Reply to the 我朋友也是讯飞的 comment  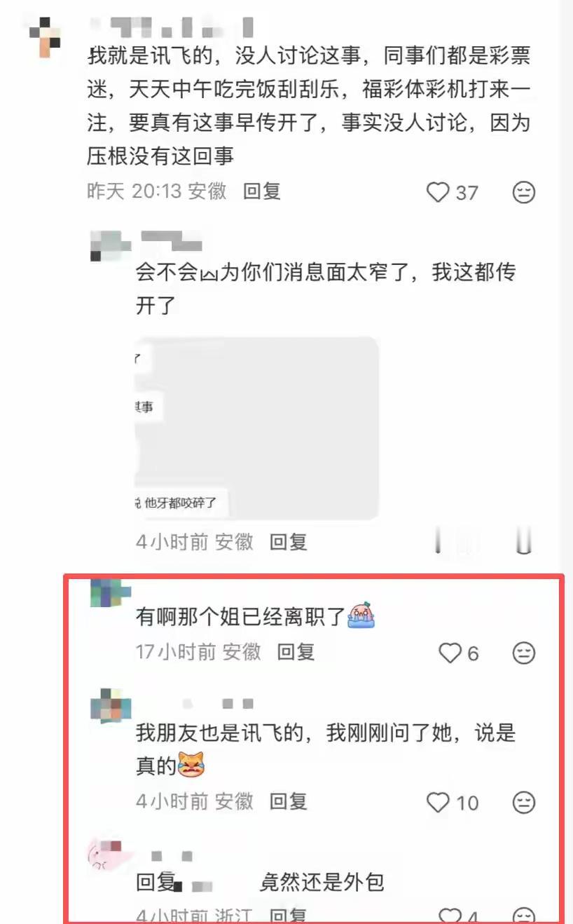coord(289,801)
